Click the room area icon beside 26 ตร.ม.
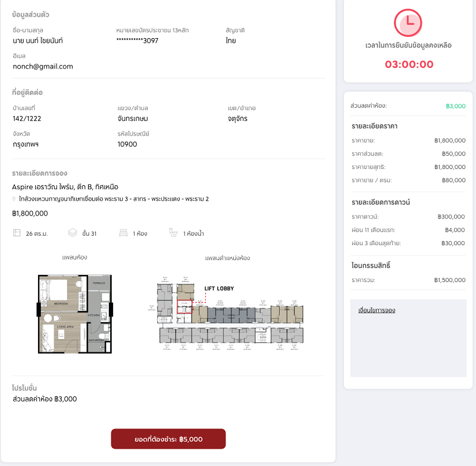476x466 pixels. point(16,233)
